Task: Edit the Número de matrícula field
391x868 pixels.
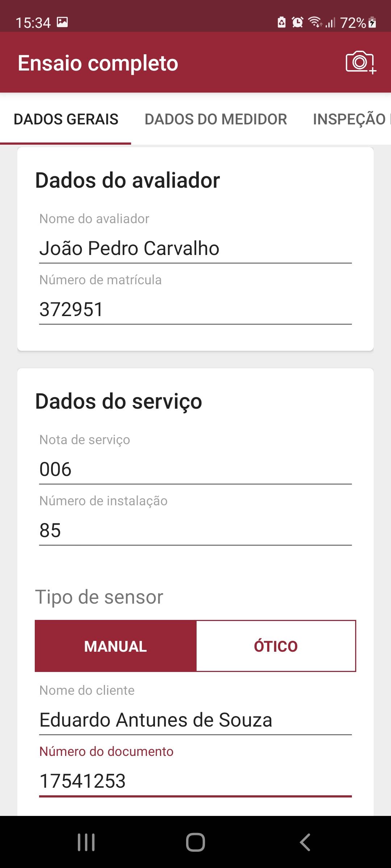Action: (x=195, y=309)
